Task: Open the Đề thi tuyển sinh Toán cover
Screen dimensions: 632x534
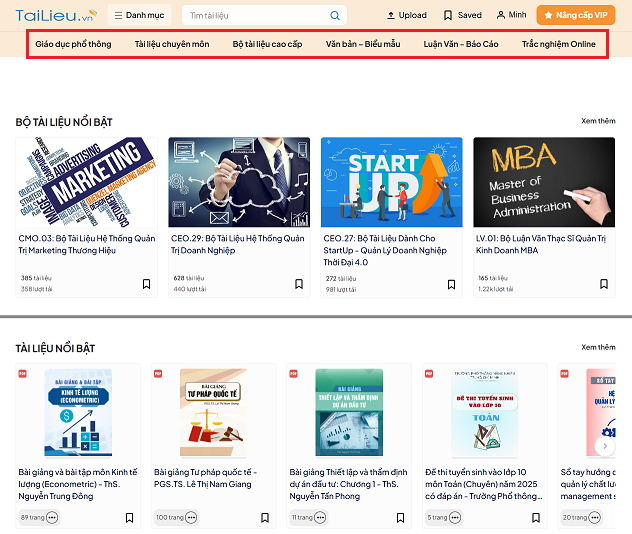Action: point(485,413)
